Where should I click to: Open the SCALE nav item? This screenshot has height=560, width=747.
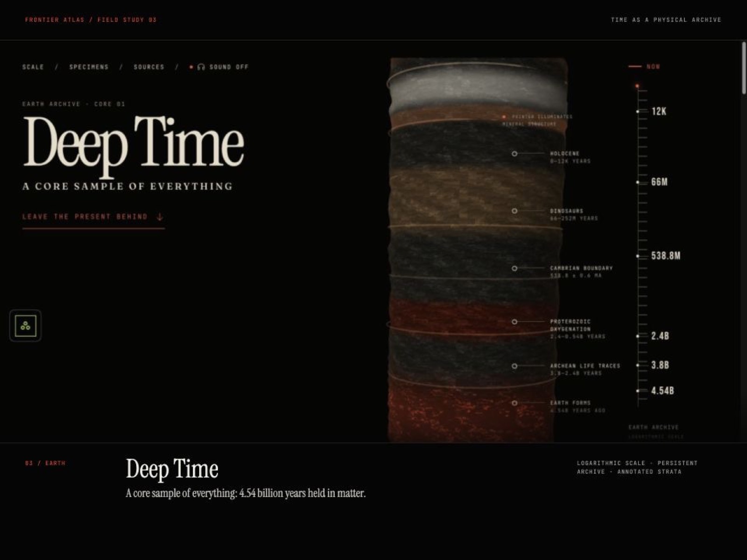[33, 67]
